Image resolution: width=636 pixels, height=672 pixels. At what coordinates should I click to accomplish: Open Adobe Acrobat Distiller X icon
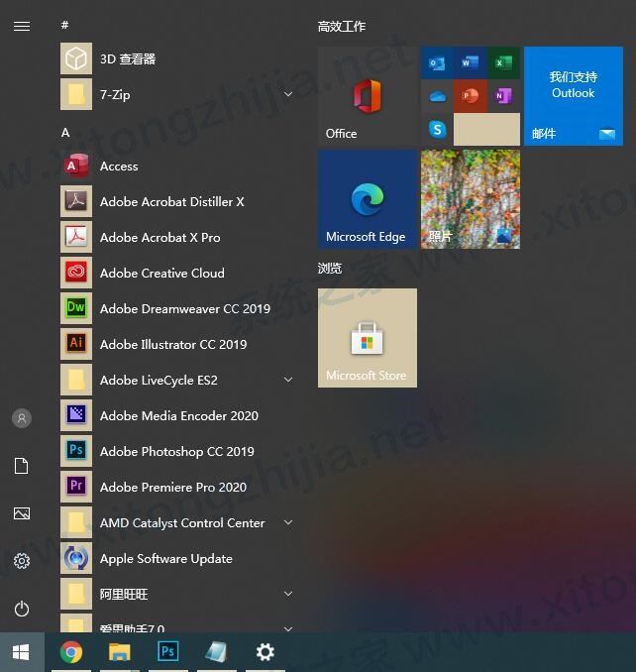pyautogui.click(x=76, y=201)
